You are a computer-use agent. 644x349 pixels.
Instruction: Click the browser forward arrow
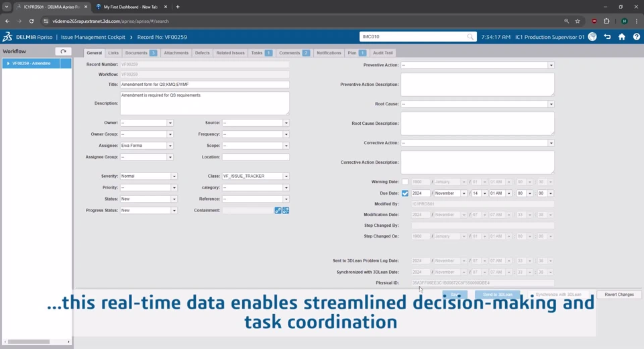(x=19, y=21)
